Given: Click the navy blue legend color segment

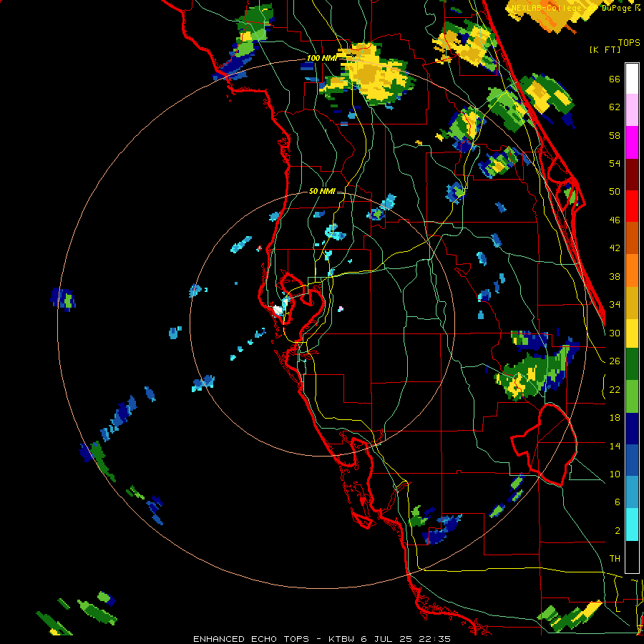Looking at the screenshot, I should 632,429.
